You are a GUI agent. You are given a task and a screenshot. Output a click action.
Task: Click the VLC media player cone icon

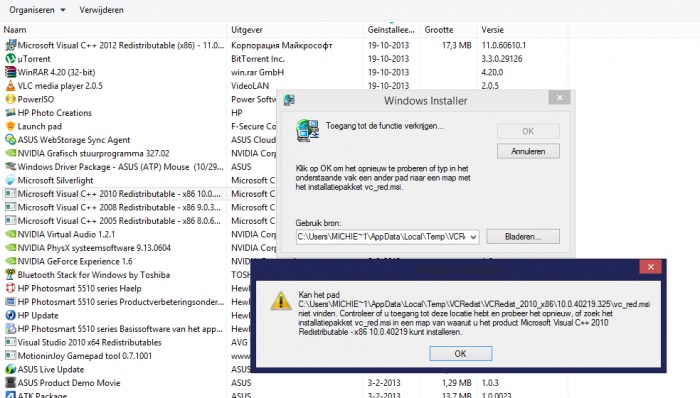10,85
